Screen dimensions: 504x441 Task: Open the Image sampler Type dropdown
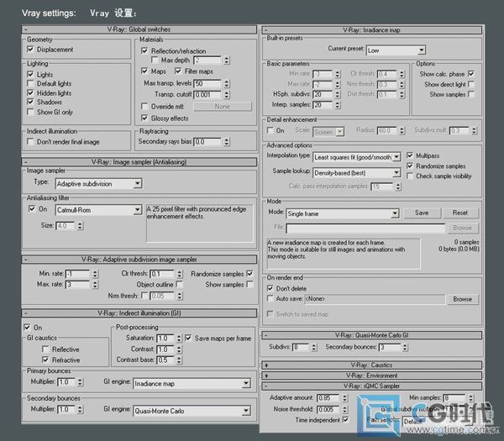pos(138,183)
